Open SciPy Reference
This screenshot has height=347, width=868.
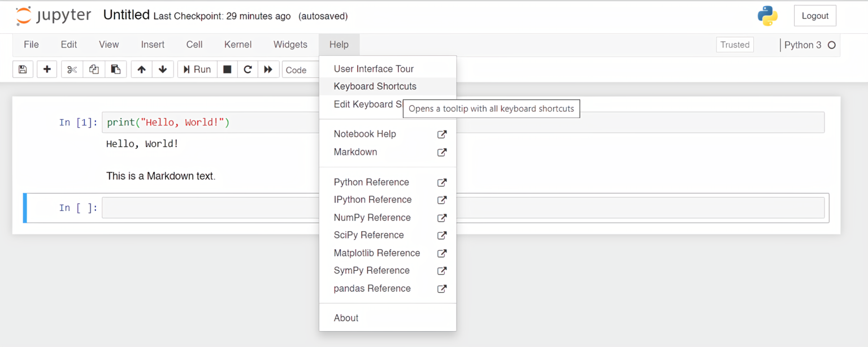click(x=388, y=235)
